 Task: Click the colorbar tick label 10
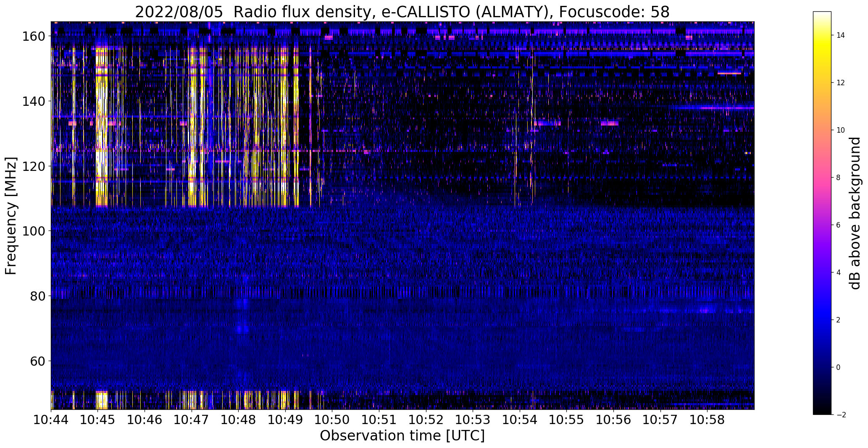tap(841, 130)
